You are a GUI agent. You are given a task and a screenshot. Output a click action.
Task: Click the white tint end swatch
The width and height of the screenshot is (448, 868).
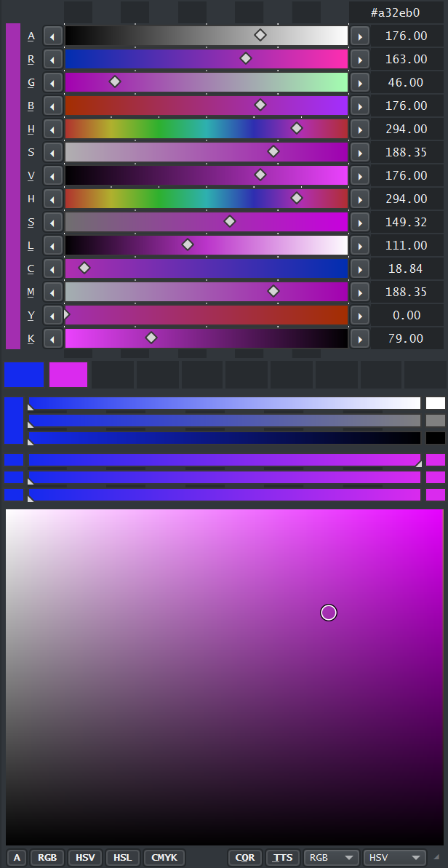(x=436, y=403)
